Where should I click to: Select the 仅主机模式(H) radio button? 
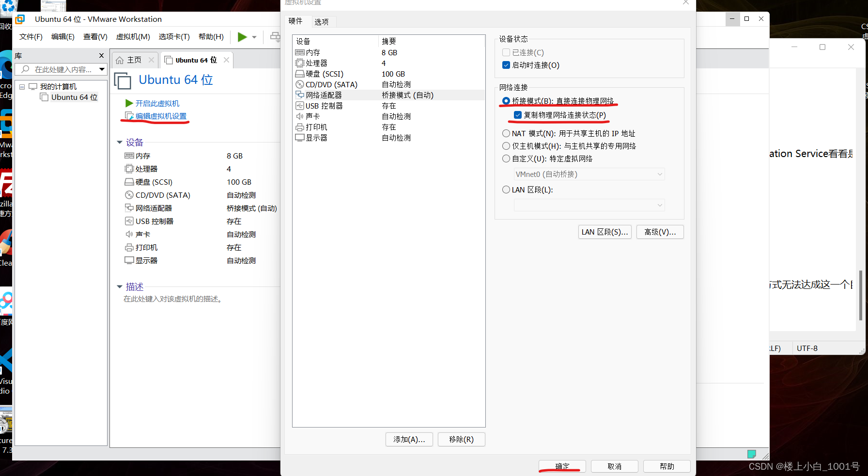tap(506, 146)
